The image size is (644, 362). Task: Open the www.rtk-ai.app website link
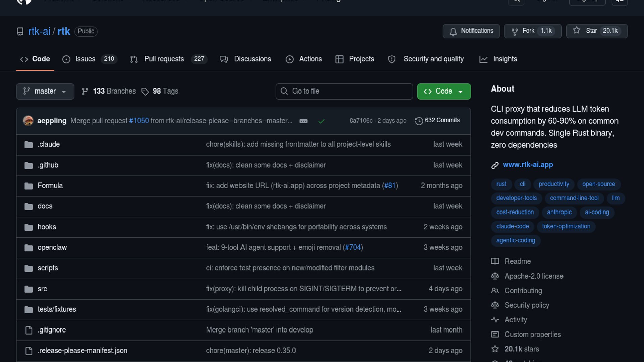pos(528,165)
